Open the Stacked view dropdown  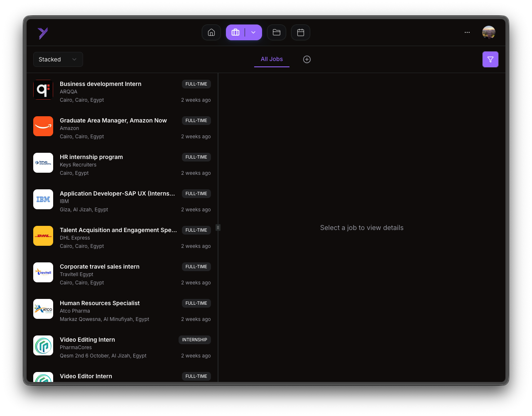pos(58,59)
